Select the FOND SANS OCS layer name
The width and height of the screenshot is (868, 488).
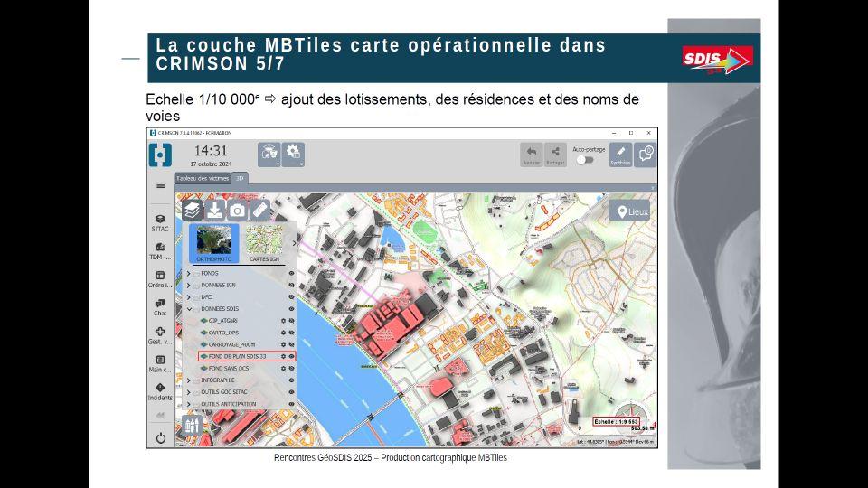(x=229, y=369)
